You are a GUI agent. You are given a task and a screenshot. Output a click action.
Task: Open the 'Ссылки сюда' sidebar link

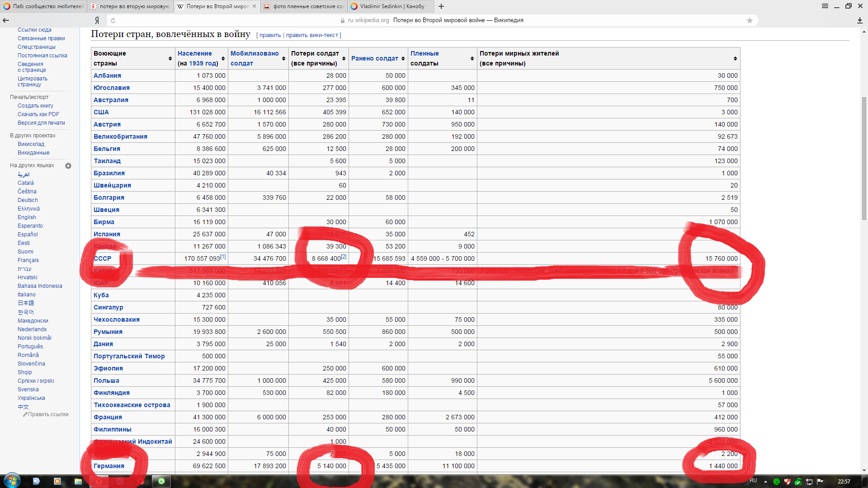[34, 30]
